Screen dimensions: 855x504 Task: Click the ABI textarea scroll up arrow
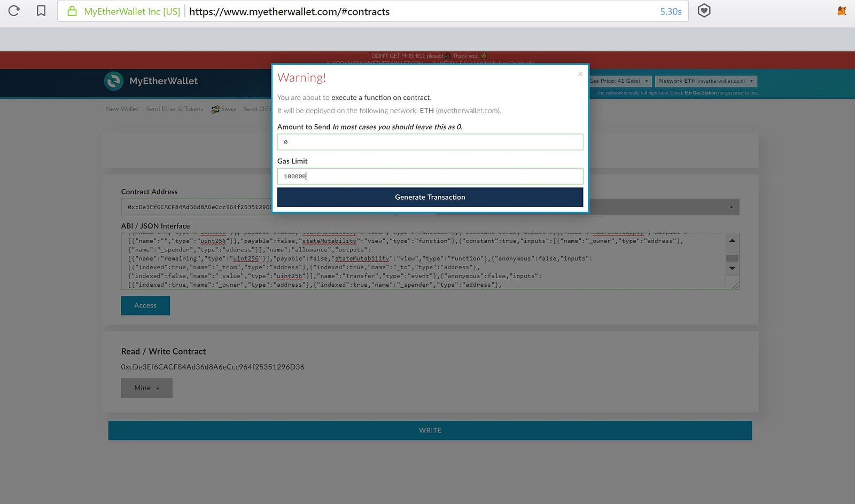[x=732, y=240]
